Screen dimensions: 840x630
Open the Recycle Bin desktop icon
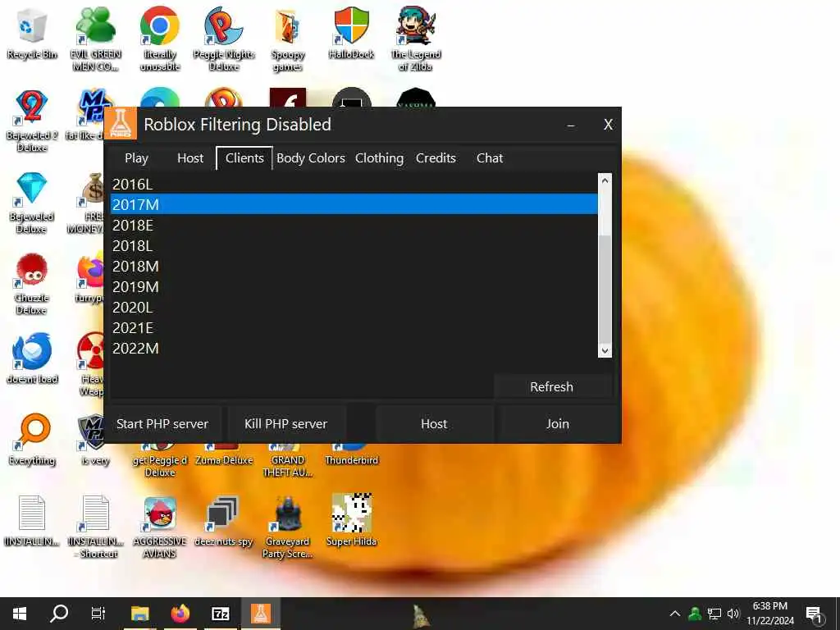pyautogui.click(x=32, y=33)
